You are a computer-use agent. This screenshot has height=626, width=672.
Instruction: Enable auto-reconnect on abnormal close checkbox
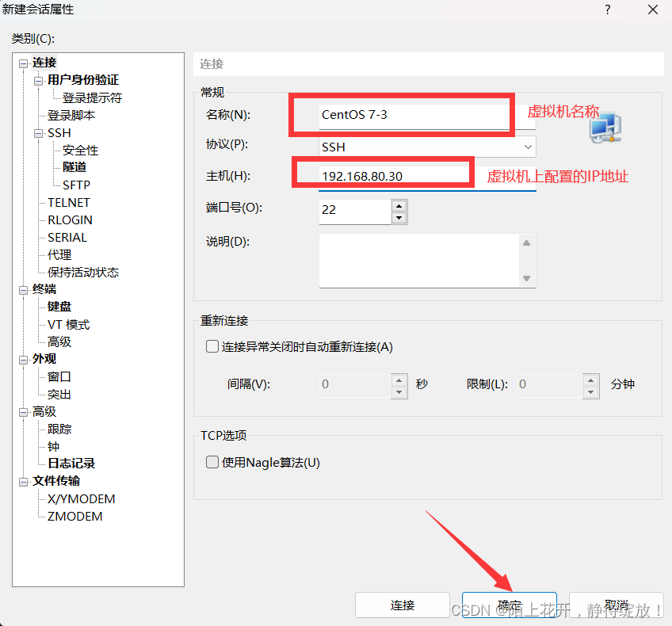(x=212, y=346)
